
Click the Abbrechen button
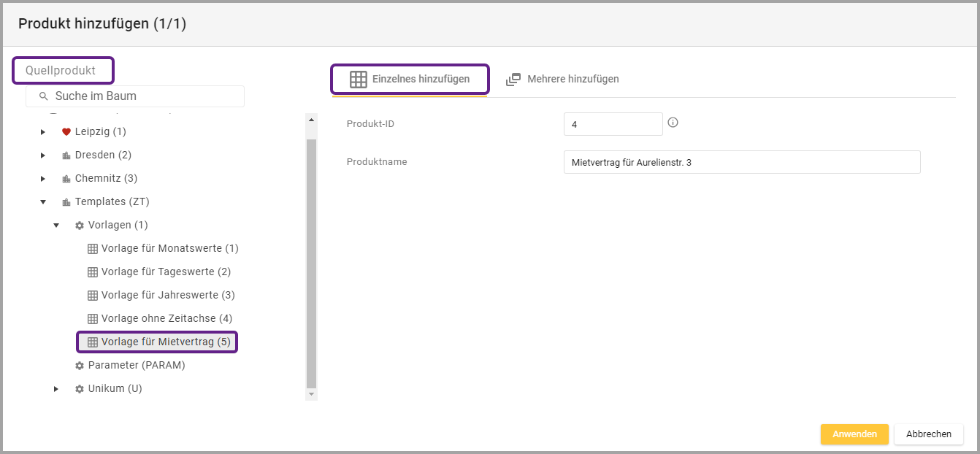coord(928,434)
